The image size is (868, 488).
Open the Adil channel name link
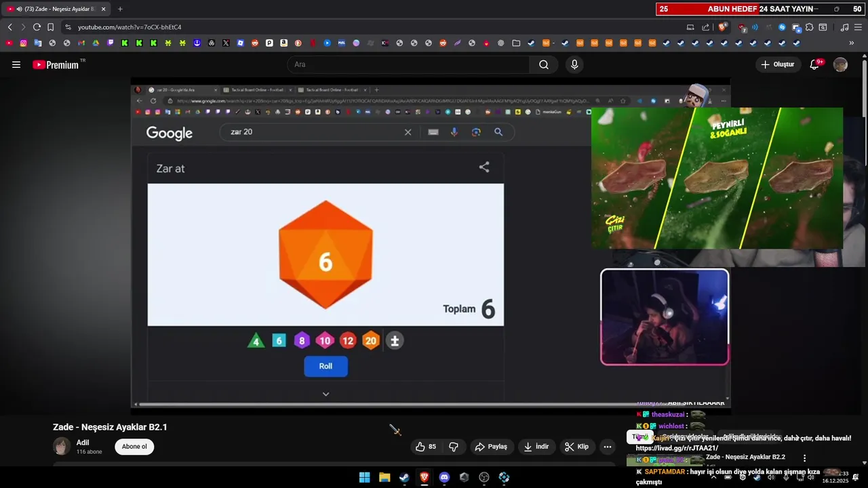tap(83, 443)
